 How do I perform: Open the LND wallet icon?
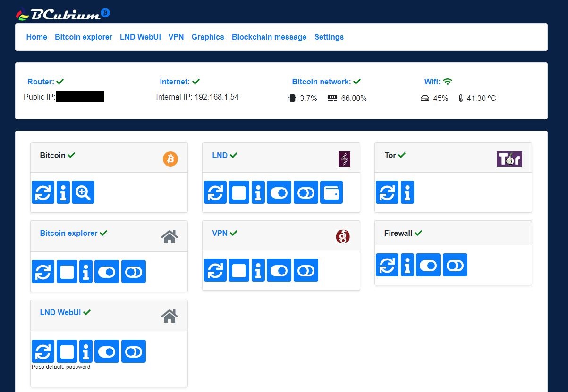tap(331, 192)
